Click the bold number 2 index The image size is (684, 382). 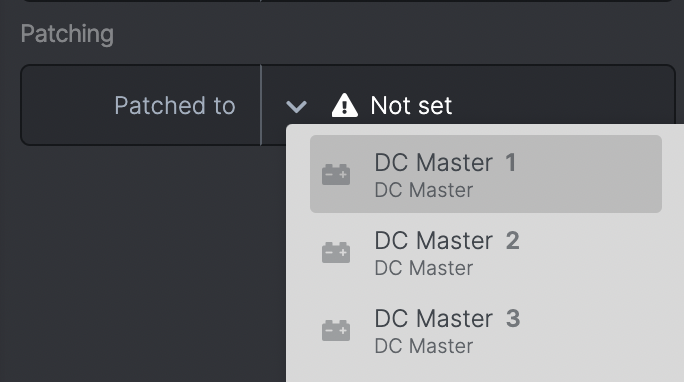tap(513, 241)
